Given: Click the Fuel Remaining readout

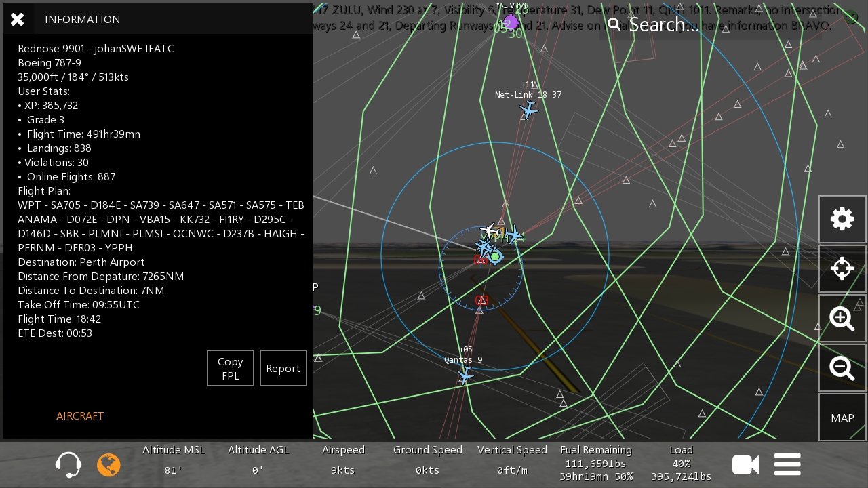Looking at the screenshot, I should (x=596, y=463).
